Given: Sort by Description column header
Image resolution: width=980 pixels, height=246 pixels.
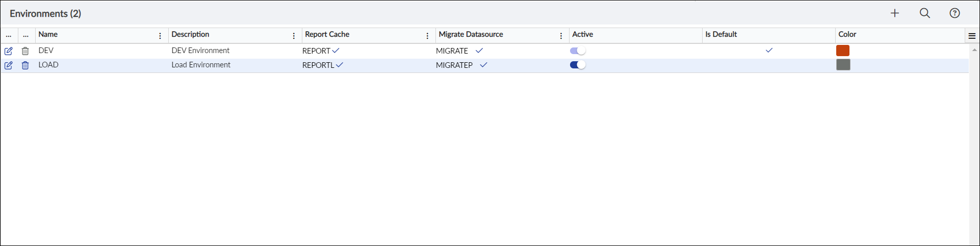Looking at the screenshot, I should click(190, 34).
